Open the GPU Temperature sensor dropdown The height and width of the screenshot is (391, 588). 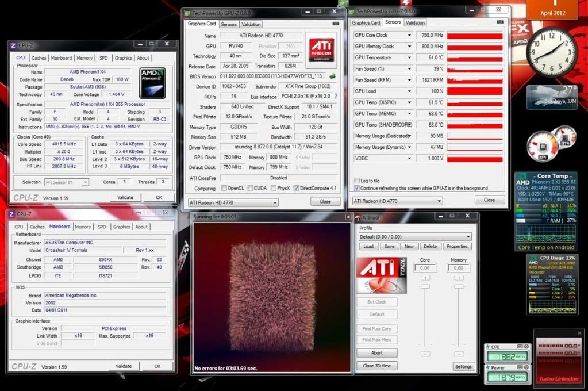[409, 57]
